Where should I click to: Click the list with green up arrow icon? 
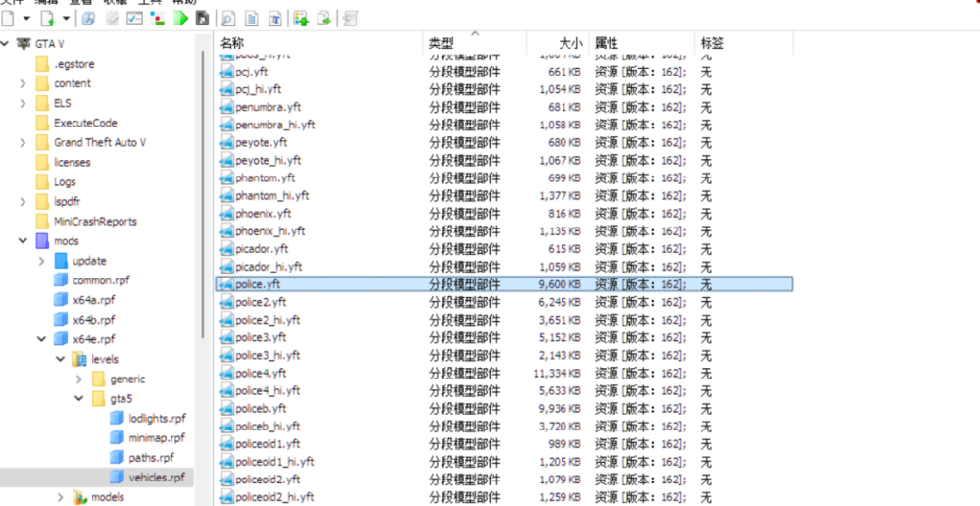[301, 19]
